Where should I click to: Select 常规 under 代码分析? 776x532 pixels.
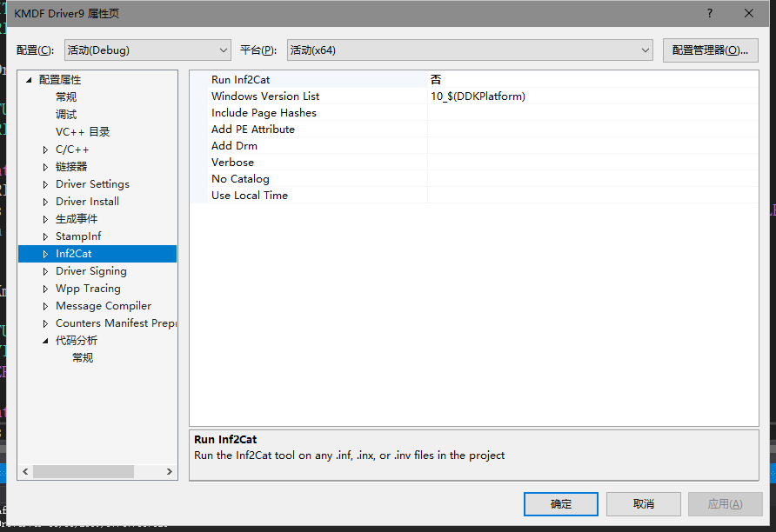point(83,358)
